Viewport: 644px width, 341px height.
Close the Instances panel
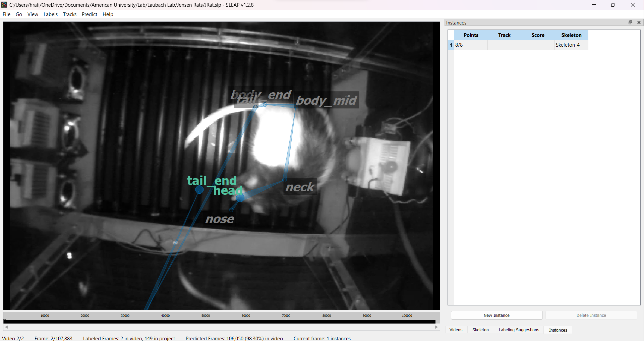coord(639,22)
